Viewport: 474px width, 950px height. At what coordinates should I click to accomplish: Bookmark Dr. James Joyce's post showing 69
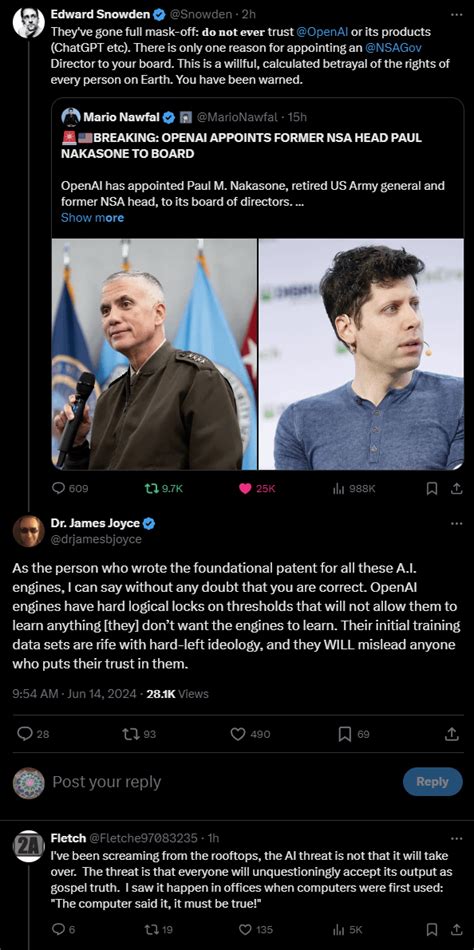[x=344, y=734]
